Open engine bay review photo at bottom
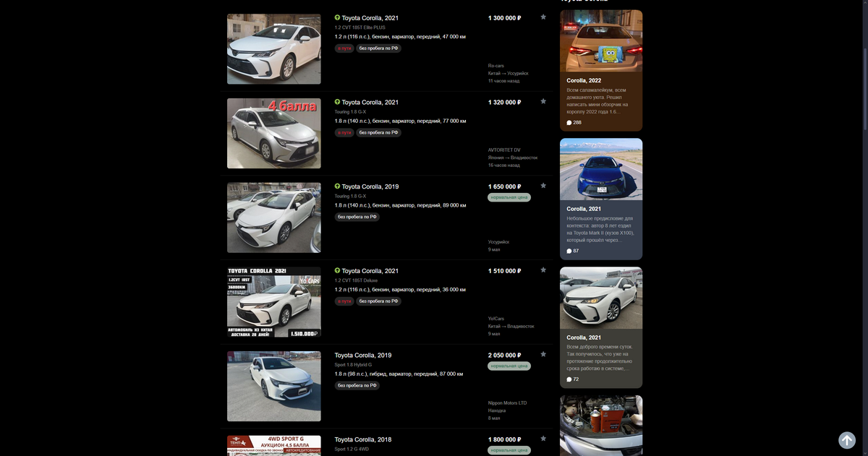 [601, 426]
